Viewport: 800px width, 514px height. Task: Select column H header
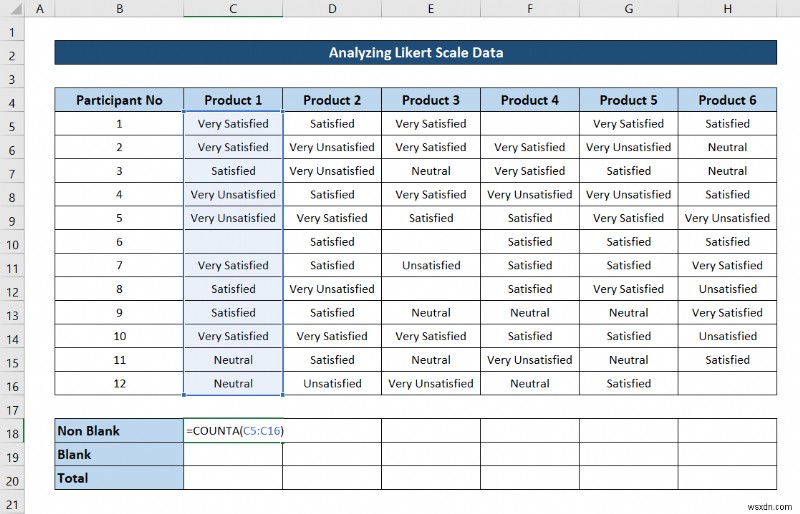pyautogui.click(x=728, y=8)
